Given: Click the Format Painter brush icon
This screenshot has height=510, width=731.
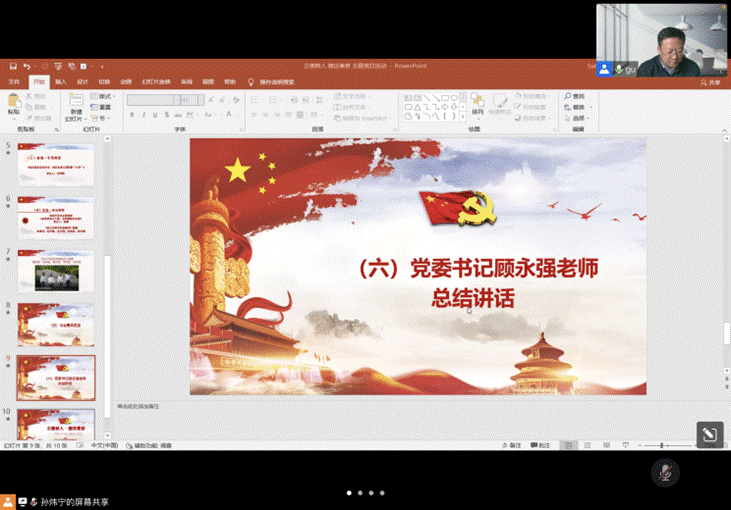Looking at the screenshot, I should pos(30,118).
